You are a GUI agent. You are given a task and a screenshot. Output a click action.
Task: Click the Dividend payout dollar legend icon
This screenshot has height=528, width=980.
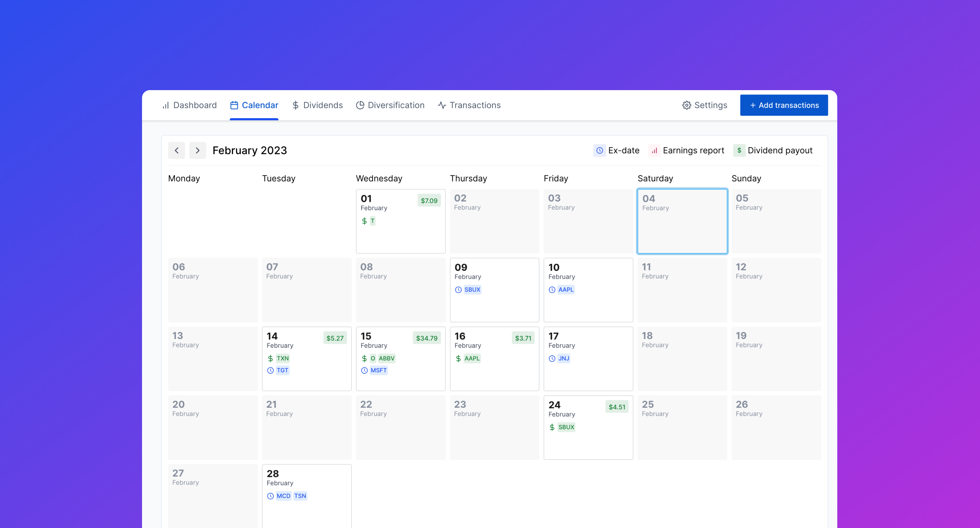tap(739, 150)
